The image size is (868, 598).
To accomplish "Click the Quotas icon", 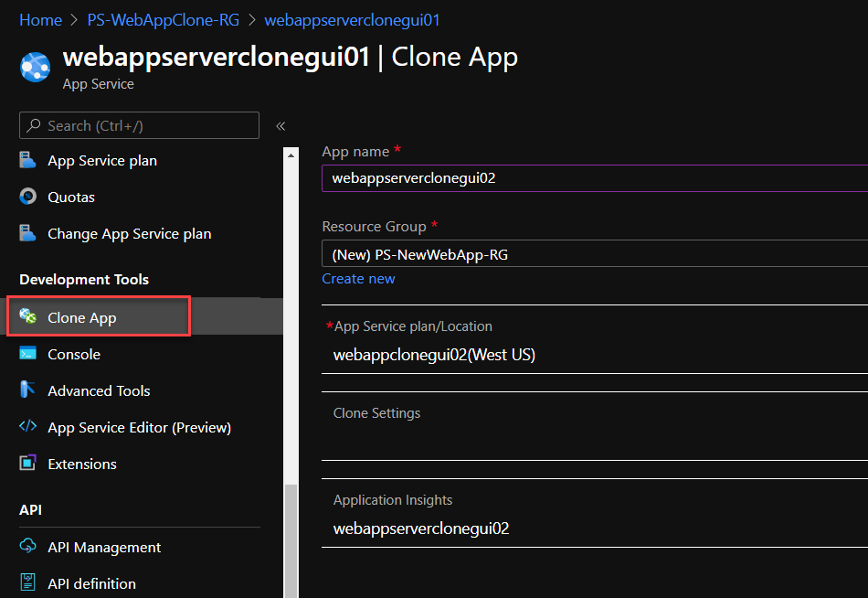I will point(28,197).
